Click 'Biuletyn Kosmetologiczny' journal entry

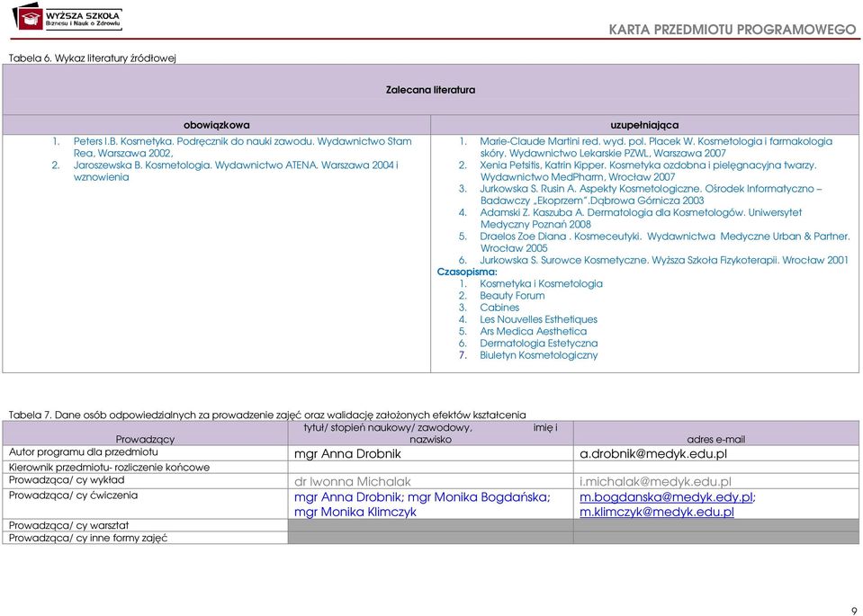click(x=538, y=355)
